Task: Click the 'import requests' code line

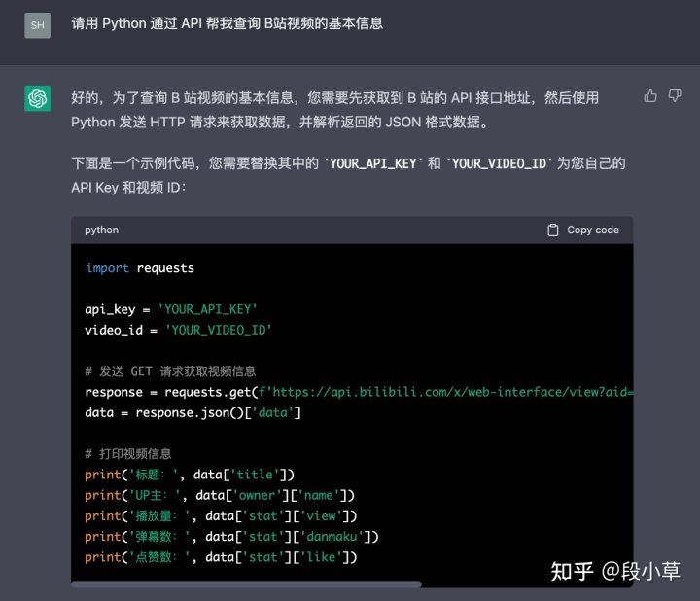Action: [x=140, y=267]
